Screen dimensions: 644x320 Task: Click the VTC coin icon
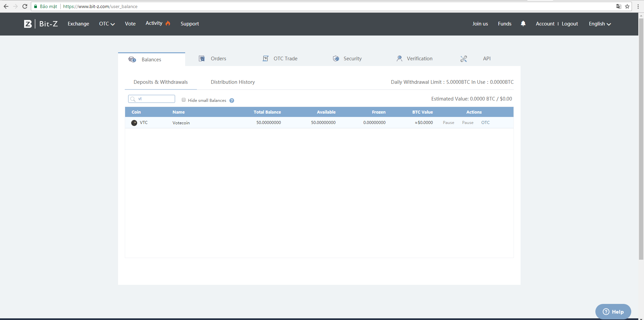click(x=134, y=123)
